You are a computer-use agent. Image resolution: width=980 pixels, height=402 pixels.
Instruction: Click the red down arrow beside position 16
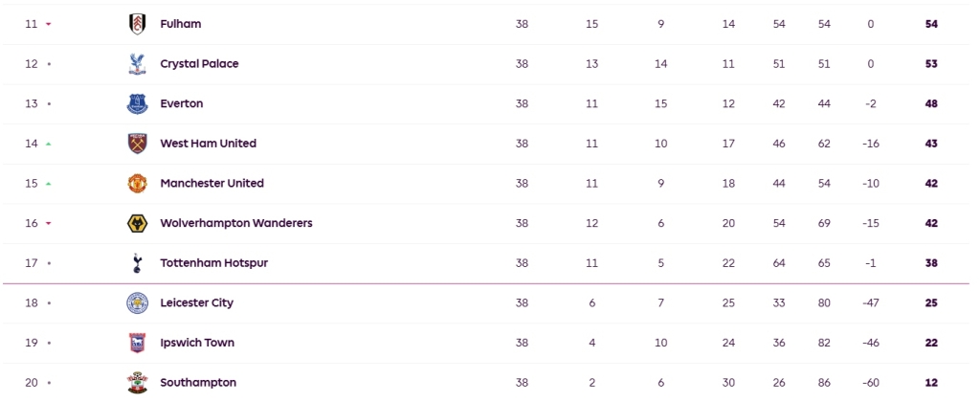49,224
